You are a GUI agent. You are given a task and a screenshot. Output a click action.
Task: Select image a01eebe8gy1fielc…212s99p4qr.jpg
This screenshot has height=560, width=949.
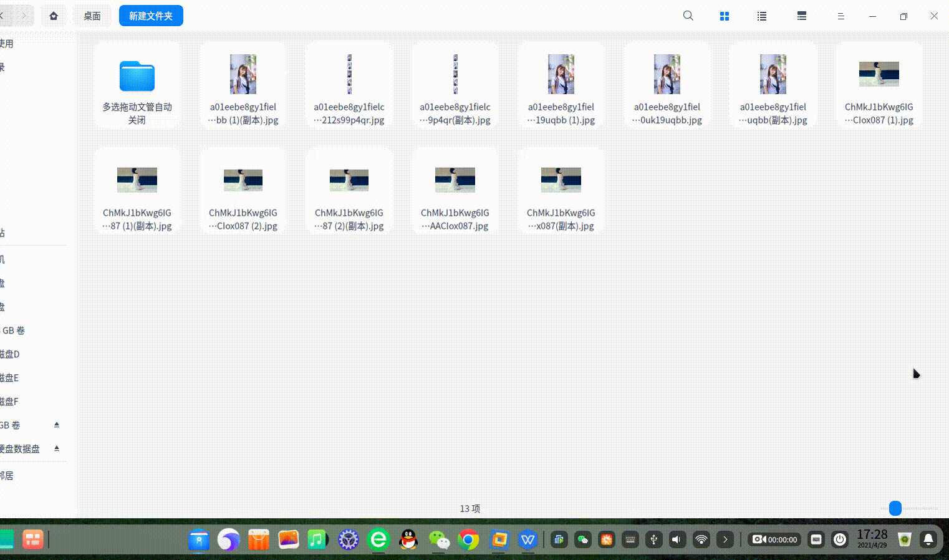pyautogui.click(x=349, y=85)
